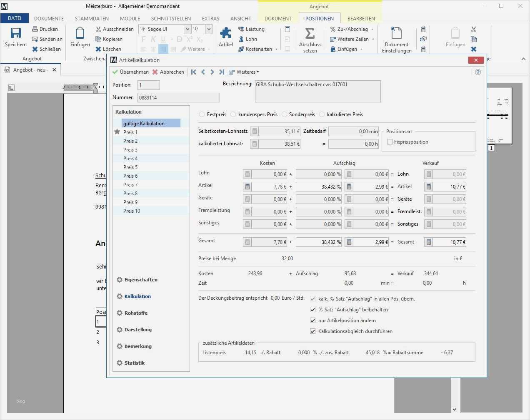
Task: Click the Übernehmen button
Action: click(130, 72)
